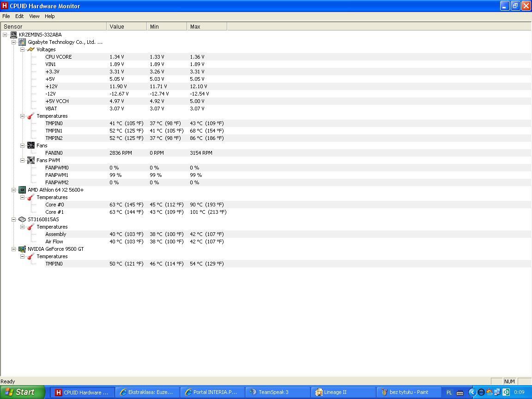Open Portal INTERIA.P... browser taskbar button

212,392
